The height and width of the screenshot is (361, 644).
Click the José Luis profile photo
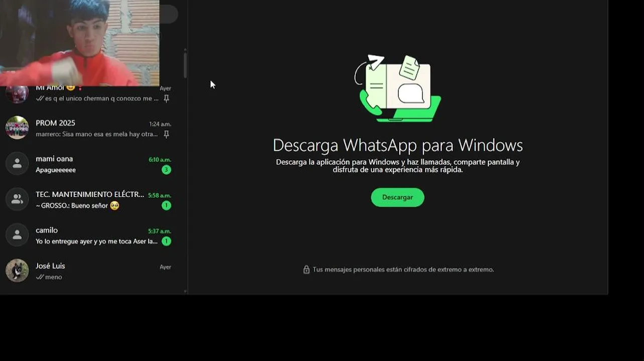tap(17, 271)
